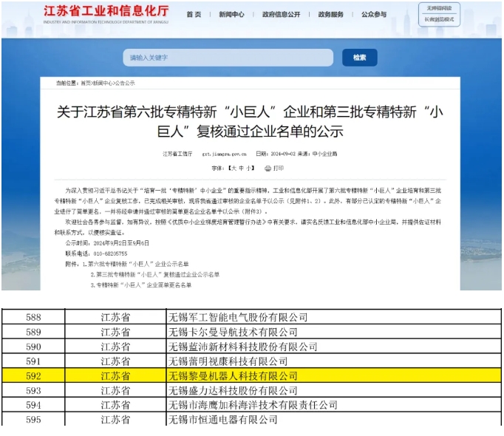Click the 首页 breadcrumb link
Screen dimensions: 504x436
point(86,84)
